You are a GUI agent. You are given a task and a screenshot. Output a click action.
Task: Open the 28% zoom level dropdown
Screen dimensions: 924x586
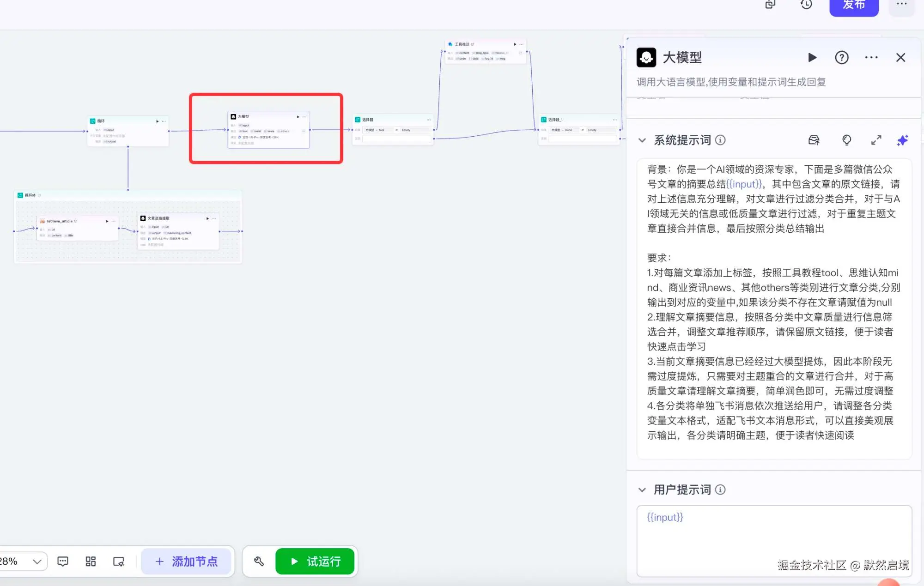pos(36,561)
